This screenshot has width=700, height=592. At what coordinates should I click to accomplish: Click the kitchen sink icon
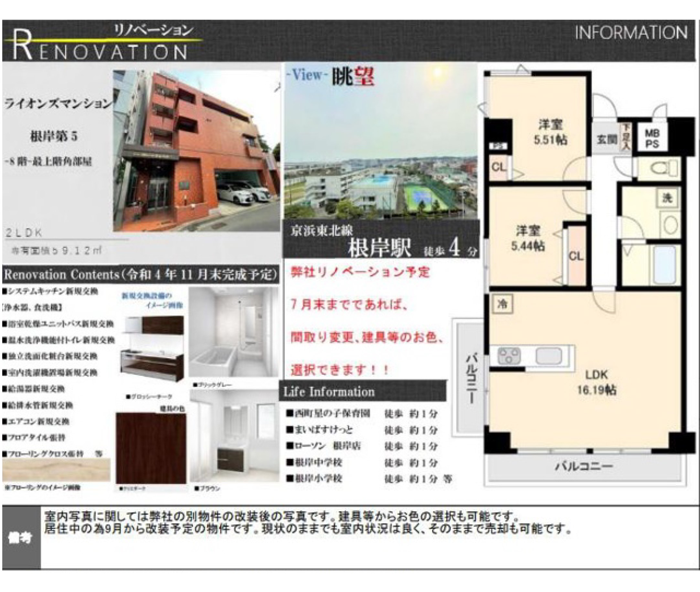click(548, 356)
